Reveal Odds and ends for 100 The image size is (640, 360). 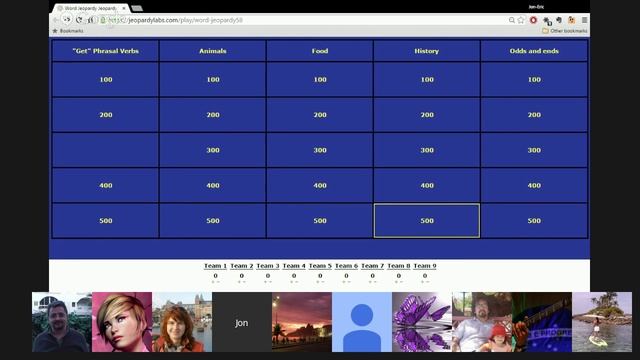tap(534, 80)
